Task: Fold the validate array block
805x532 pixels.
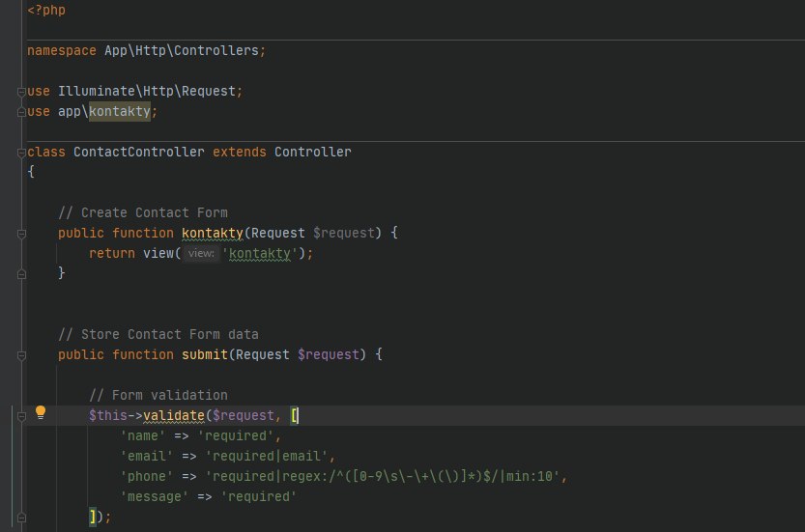Action: [21, 416]
